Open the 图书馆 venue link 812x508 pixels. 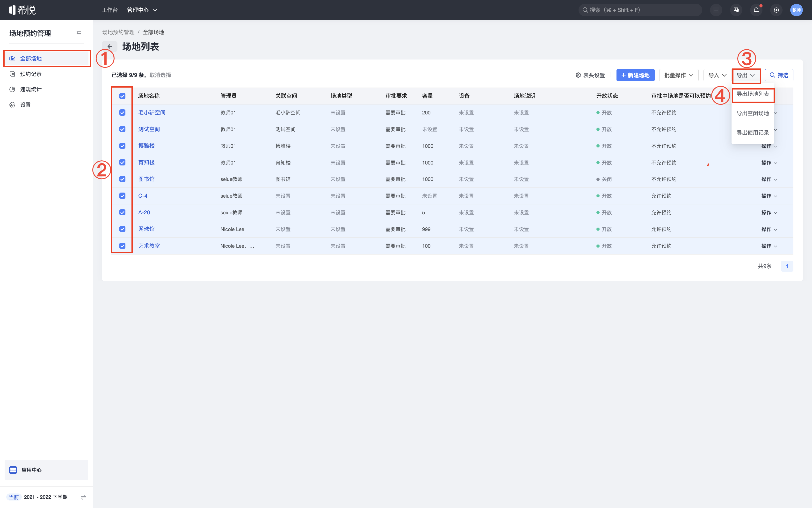pos(146,179)
